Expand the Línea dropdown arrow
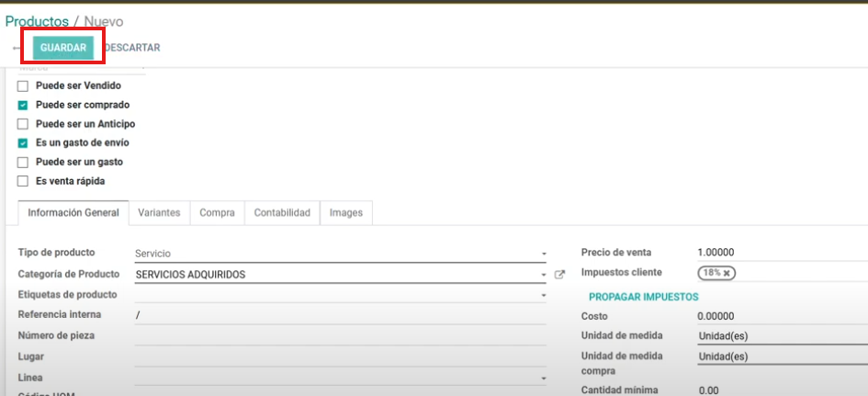Screen dimensions: 868x396 click(544, 379)
